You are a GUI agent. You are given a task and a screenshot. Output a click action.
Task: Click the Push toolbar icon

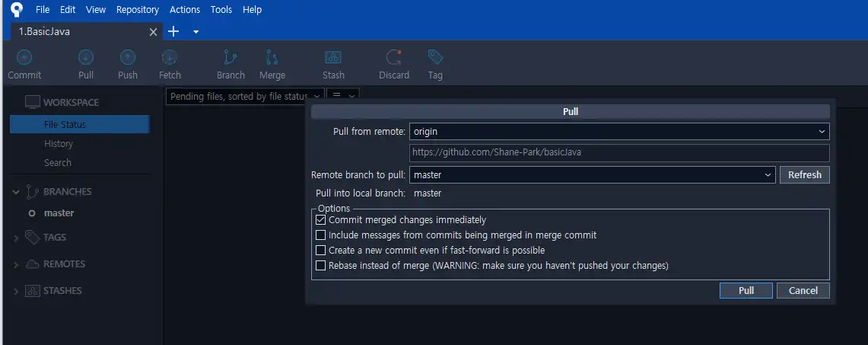pos(128,57)
